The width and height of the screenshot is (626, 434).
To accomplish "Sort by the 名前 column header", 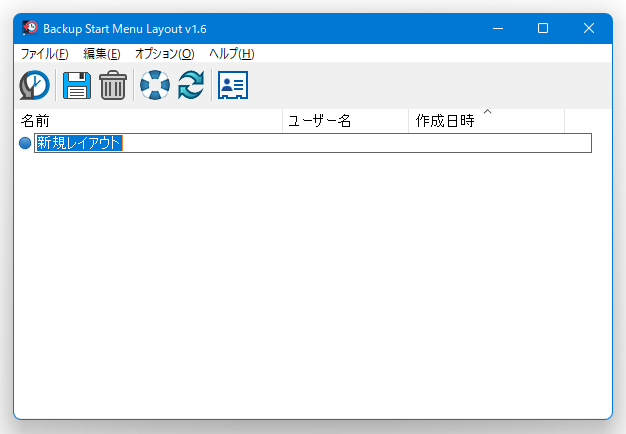I will [x=149, y=121].
